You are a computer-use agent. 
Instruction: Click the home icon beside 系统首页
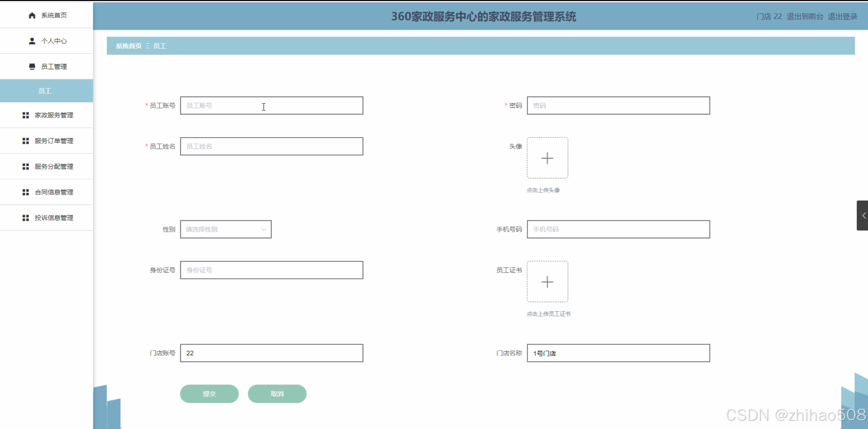tap(32, 15)
